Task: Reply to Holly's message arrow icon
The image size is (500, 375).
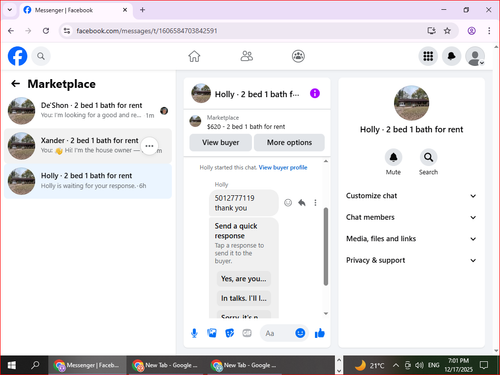Action: tap(302, 203)
